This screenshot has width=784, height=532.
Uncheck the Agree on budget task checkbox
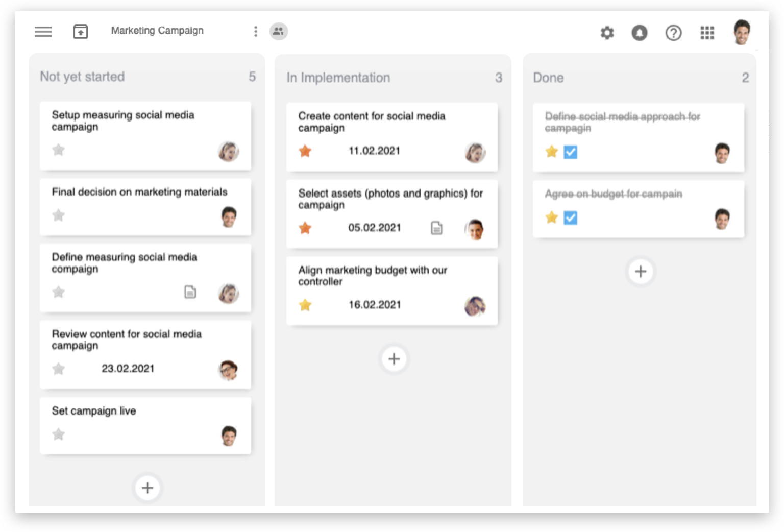[570, 218]
